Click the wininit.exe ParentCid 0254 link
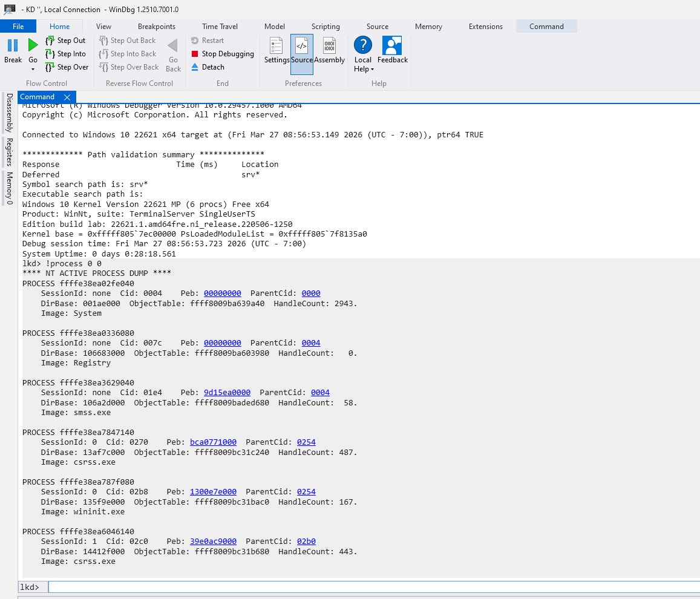Viewport: 700px width, 599px height. coord(306,492)
